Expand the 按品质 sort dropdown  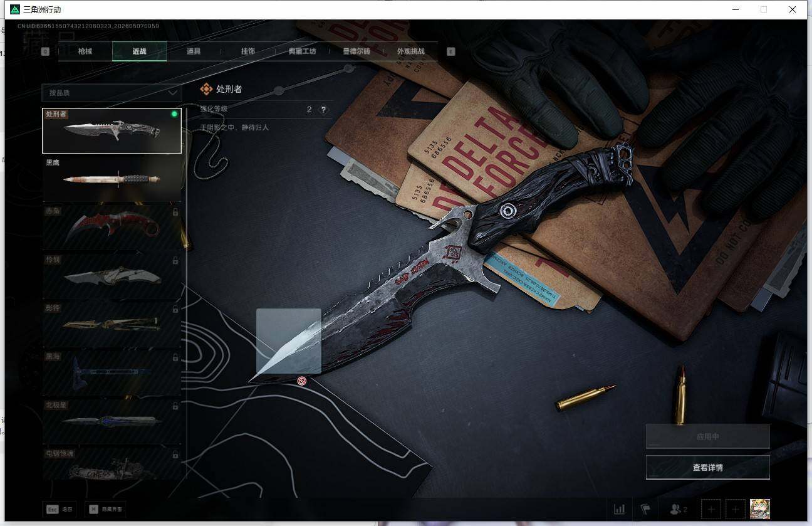[112, 92]
